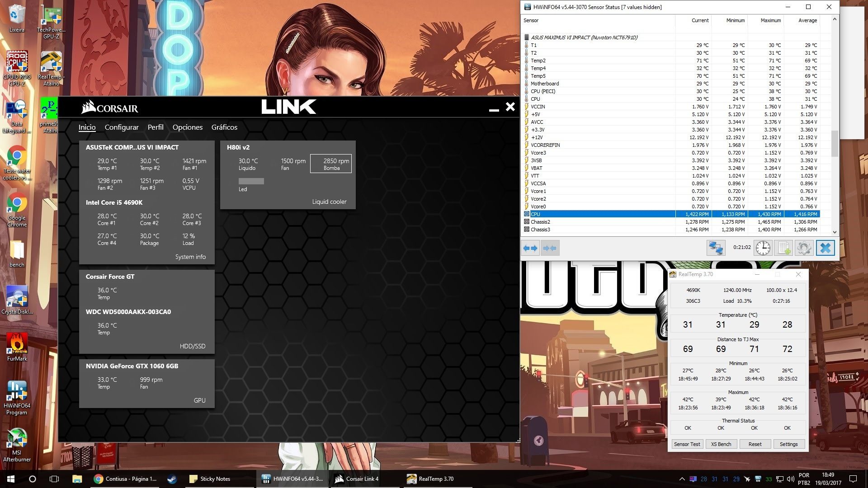The height and width of the screenshot is (488, 868).
Task: Click RealTemp Reset button
Action: [x=755, y=444]
